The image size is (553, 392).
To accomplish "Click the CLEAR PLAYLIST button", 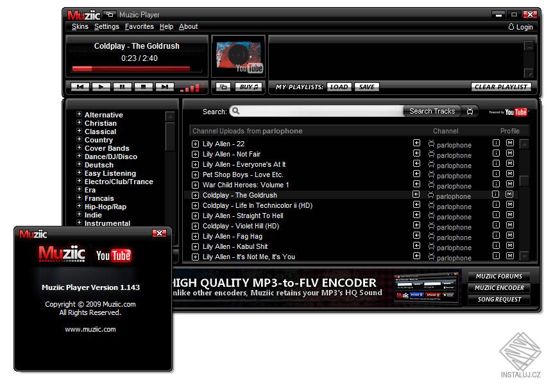I will tap(501, 87).
